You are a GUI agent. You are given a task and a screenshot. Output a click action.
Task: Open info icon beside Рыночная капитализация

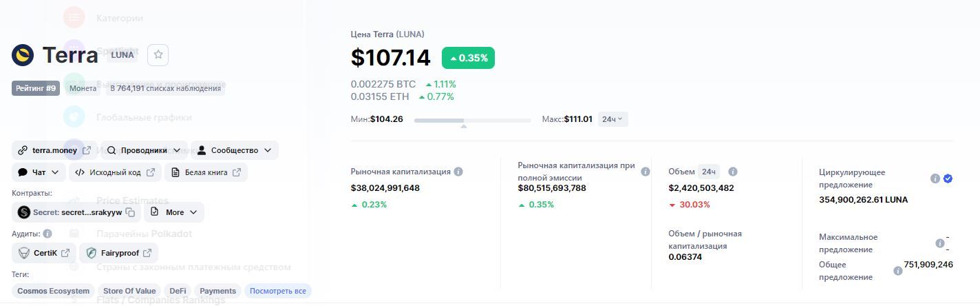coord(458,172)
